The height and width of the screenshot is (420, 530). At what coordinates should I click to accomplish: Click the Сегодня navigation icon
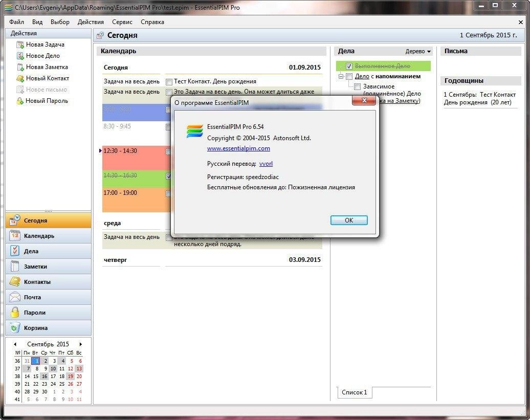[x=15, y=220]
